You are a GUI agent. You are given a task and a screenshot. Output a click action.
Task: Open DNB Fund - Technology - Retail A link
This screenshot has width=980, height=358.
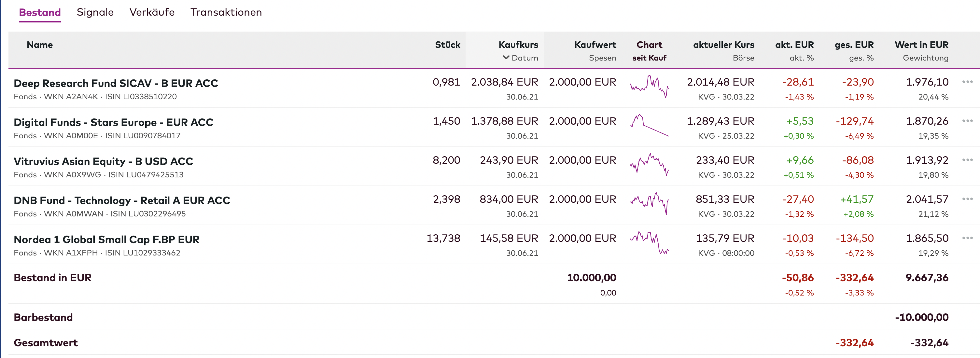[x=122, y=200]
